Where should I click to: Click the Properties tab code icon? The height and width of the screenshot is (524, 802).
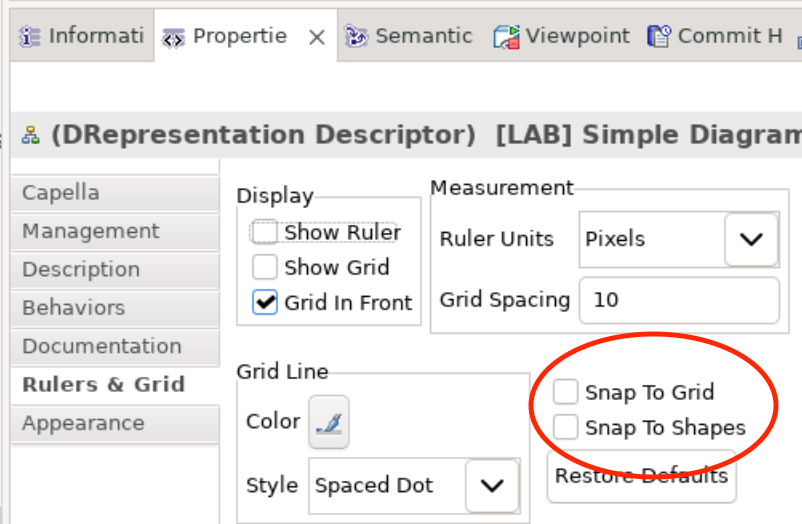173,38
